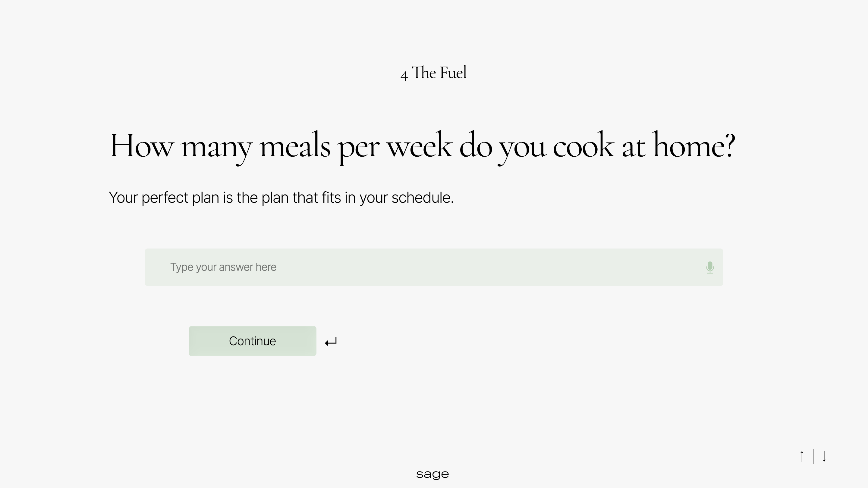Click the microphone voice input icon
868x488 pixels.
click(x=710, y=267)
